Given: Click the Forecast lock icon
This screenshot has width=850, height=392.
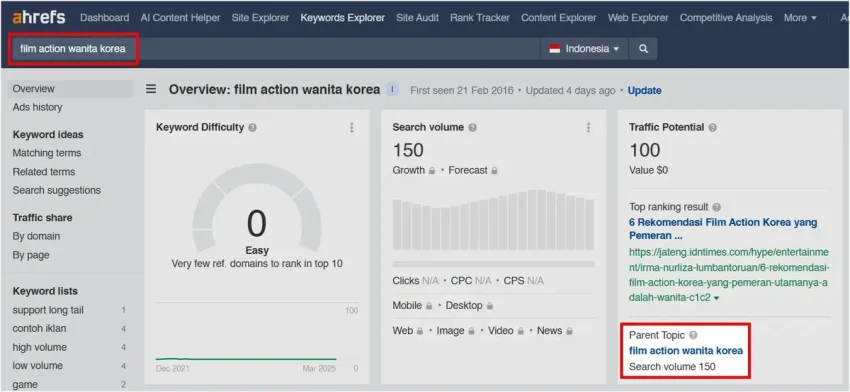Looking at the screenshot, I should [x=494, y=171].
